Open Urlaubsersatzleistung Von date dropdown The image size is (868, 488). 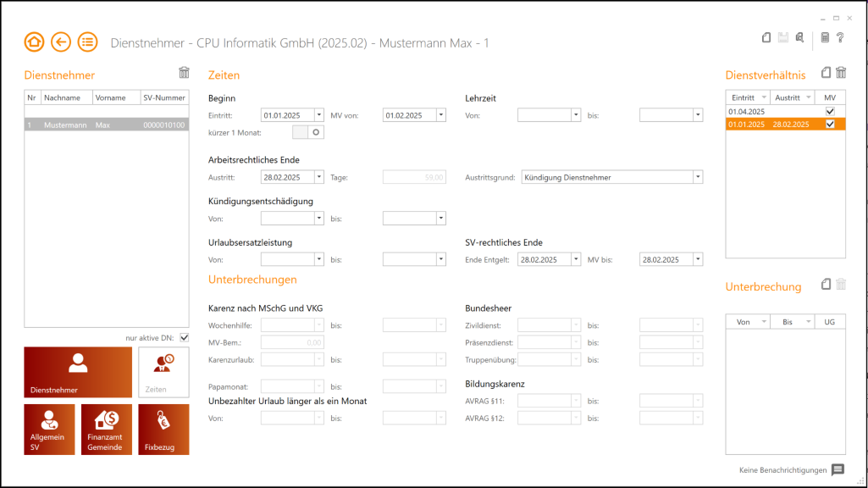(319, 259)
